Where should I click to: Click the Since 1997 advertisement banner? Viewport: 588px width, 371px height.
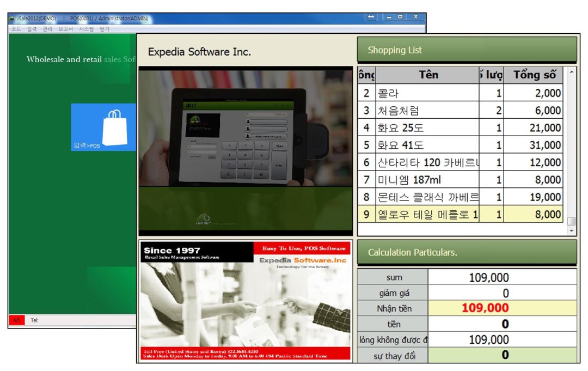click(x=246, y=301)
